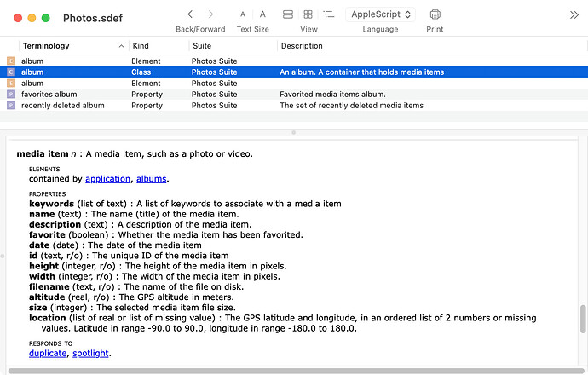Close the window with the red button
Viewport: 588px width, 375px height.
[18, 18]
